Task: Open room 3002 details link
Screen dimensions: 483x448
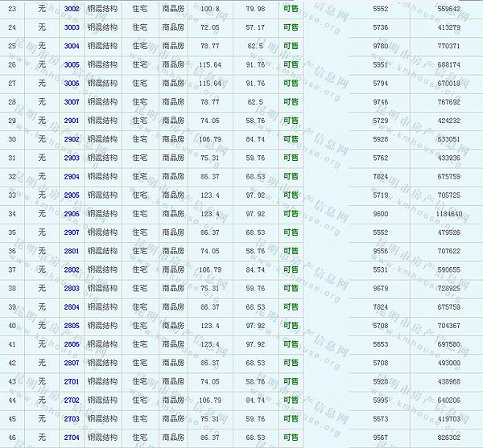Action: (x=72, y=9)
